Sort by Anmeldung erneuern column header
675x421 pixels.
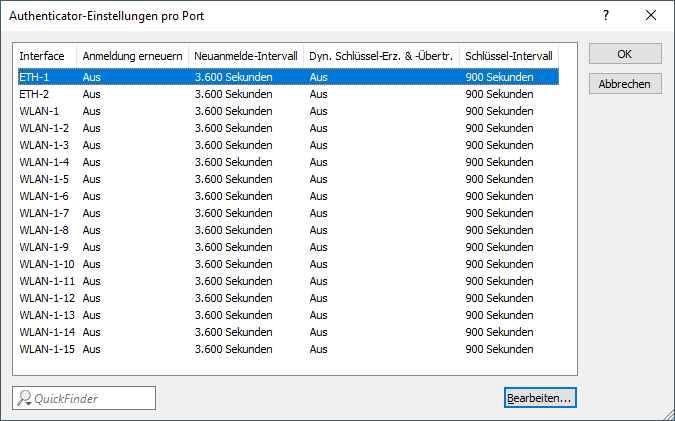(x=132, y=56)
